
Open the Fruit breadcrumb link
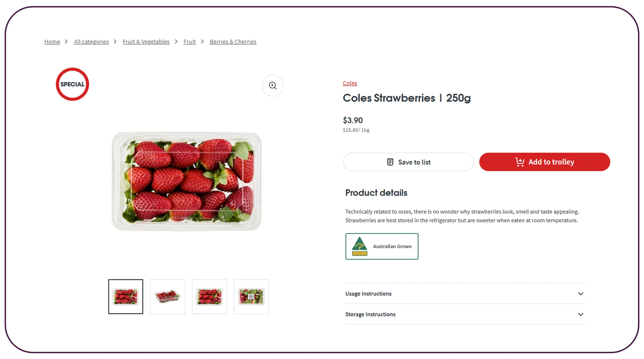point(190,42)
